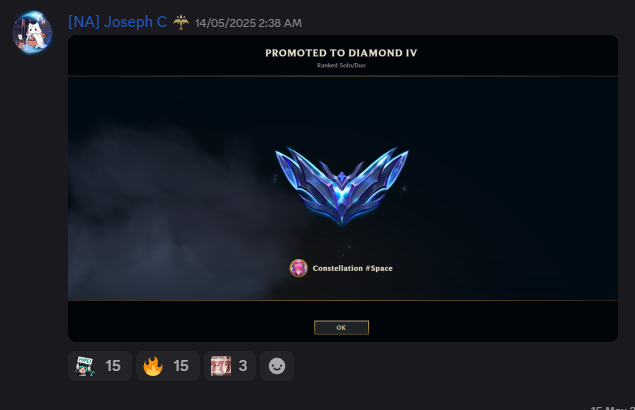
Task: Toggle the slot machine reaction count 3
Action: (x=230, y=366)
